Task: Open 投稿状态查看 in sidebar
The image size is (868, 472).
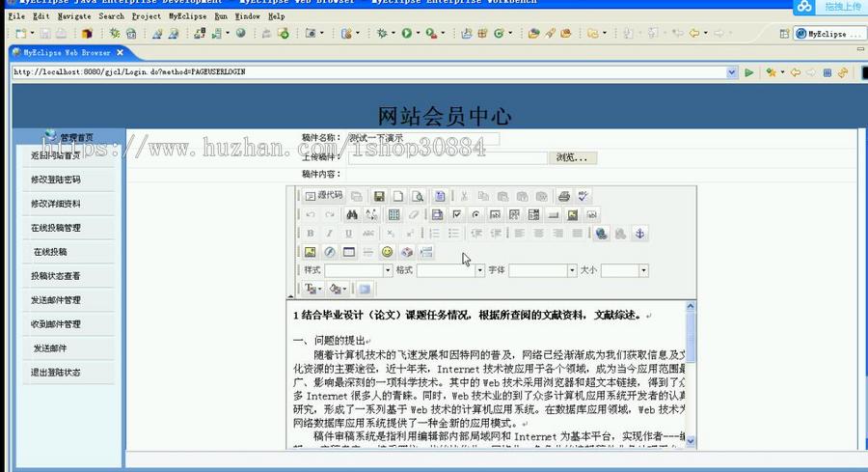Action: [x=55, y=276]
